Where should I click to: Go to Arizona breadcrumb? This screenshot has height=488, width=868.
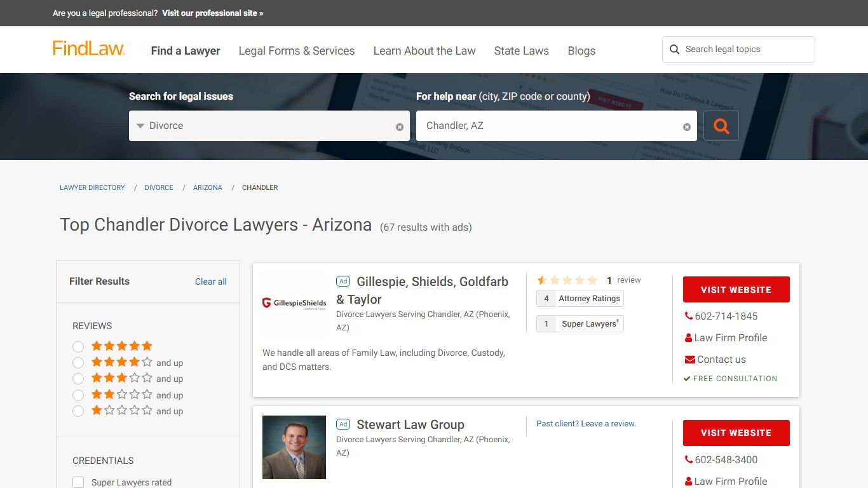(208, 187)
